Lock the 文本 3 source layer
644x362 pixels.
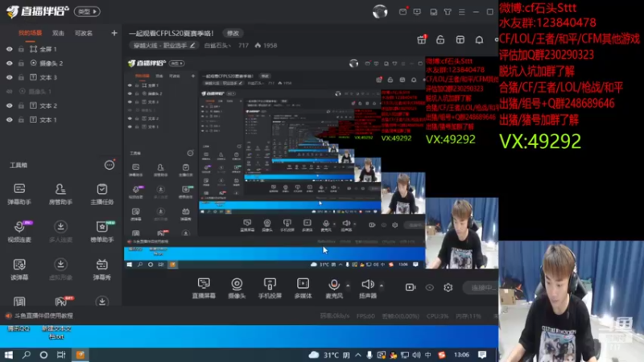(x=21, y=77)
